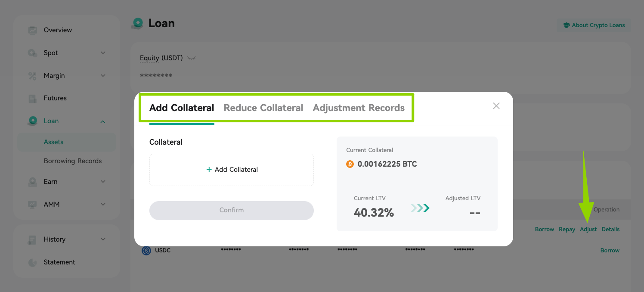
Task: Click the Loan page header icon
Action: pyautogui.click(x=138, y=23)
